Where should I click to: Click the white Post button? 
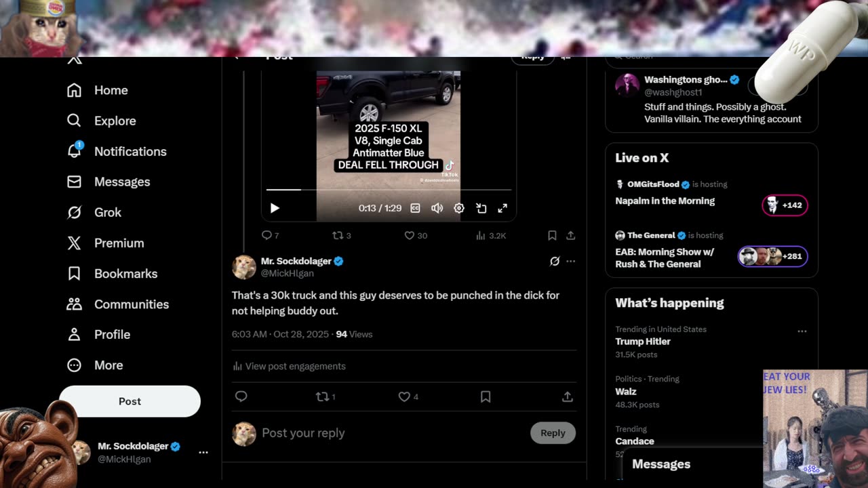130,401
